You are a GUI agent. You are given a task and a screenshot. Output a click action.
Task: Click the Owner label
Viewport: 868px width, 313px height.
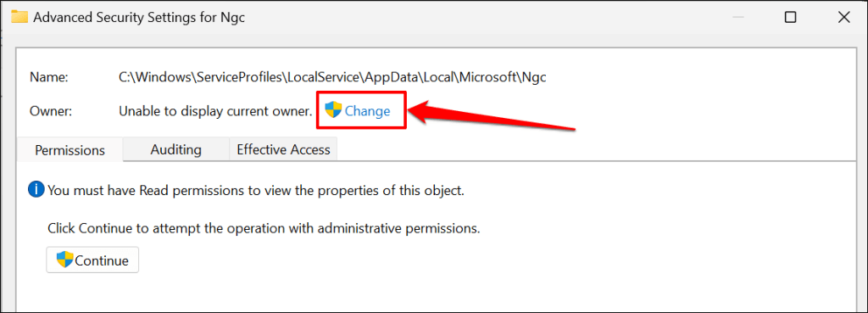51,111
